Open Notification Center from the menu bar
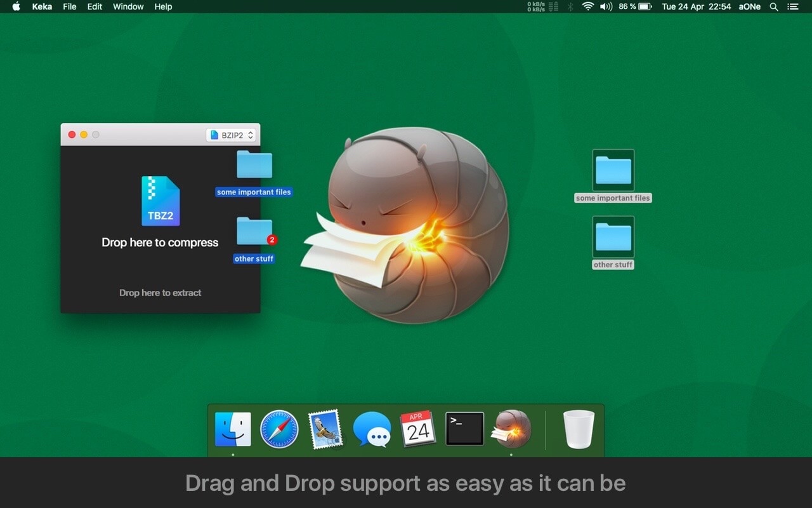 [x=793, y=7]
